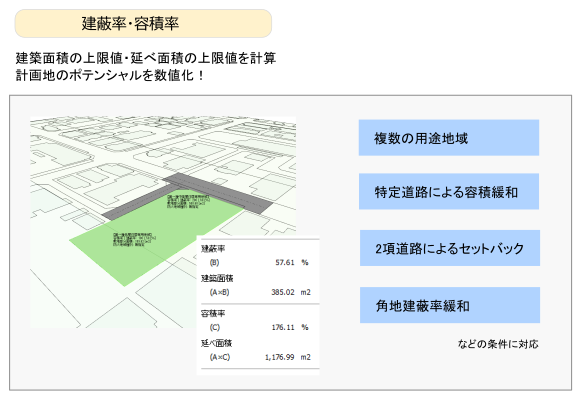Click the 延べ面積 label in the results panel
This screenshot has height=400, width=580.
pos(216,343)
